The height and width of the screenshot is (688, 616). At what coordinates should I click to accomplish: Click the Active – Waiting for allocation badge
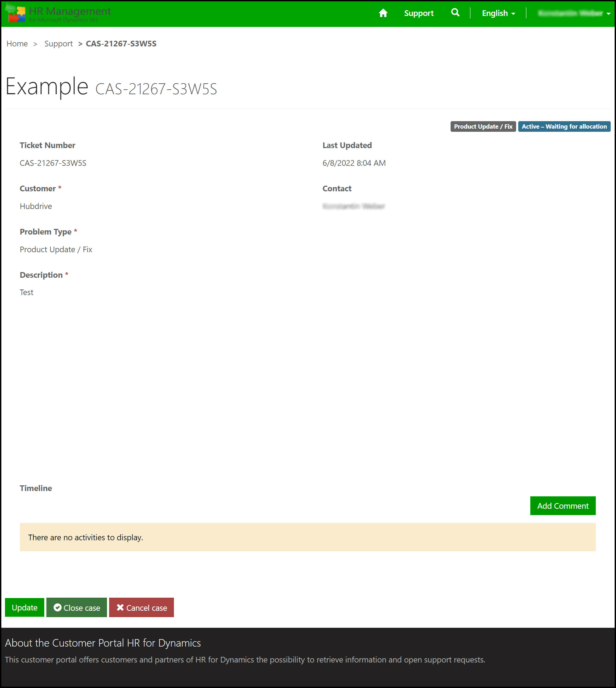564,126
